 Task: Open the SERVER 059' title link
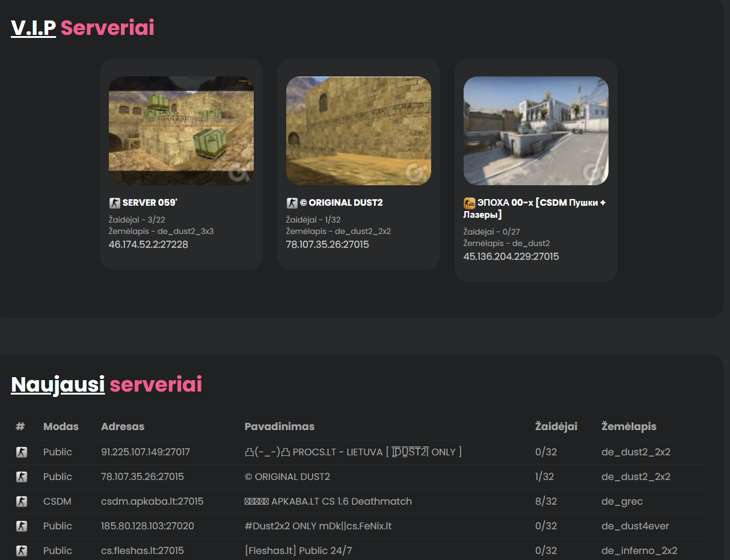(150, 203)
